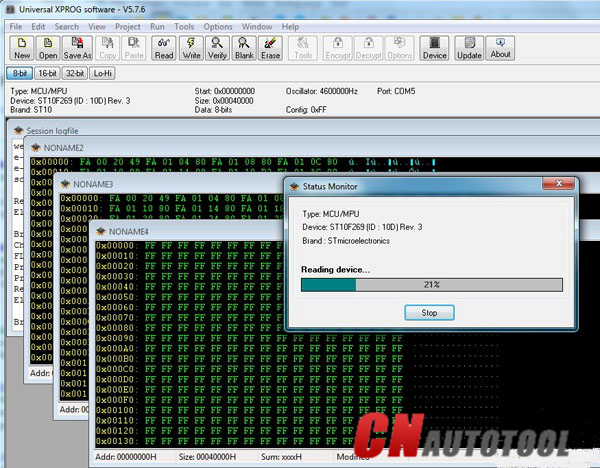Click address 0x000A0 row in NONAME4
The width and height of the screenshot is (600, 468).
coord(249,348)
